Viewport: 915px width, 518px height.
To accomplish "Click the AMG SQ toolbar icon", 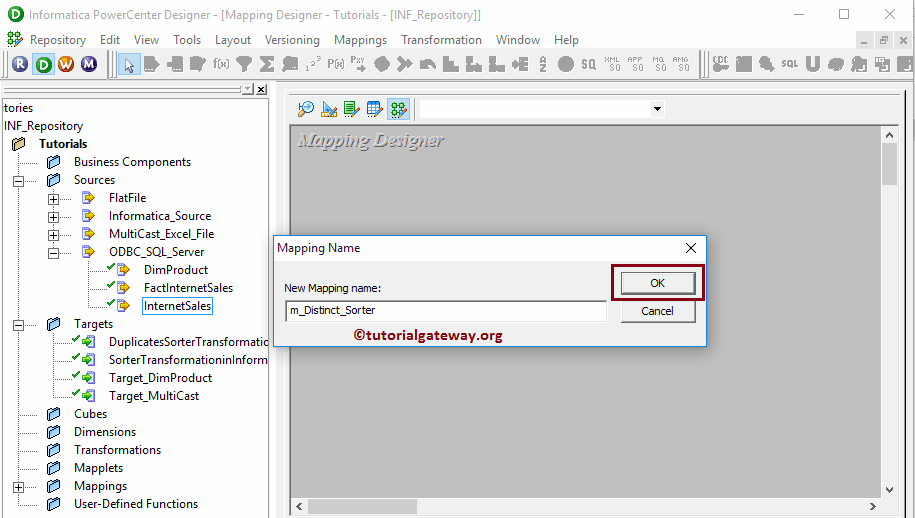I will click(x=680, y=64).
